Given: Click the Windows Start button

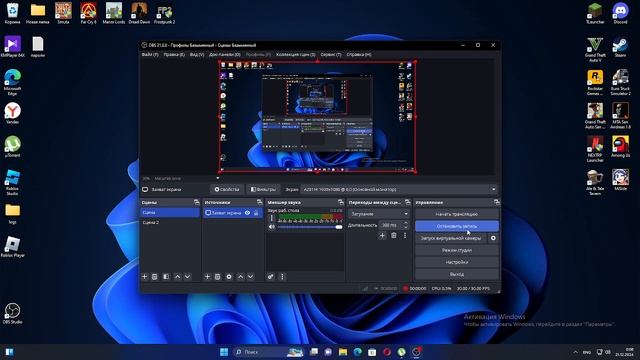Looking at the screenshot, I should [224, 352].
